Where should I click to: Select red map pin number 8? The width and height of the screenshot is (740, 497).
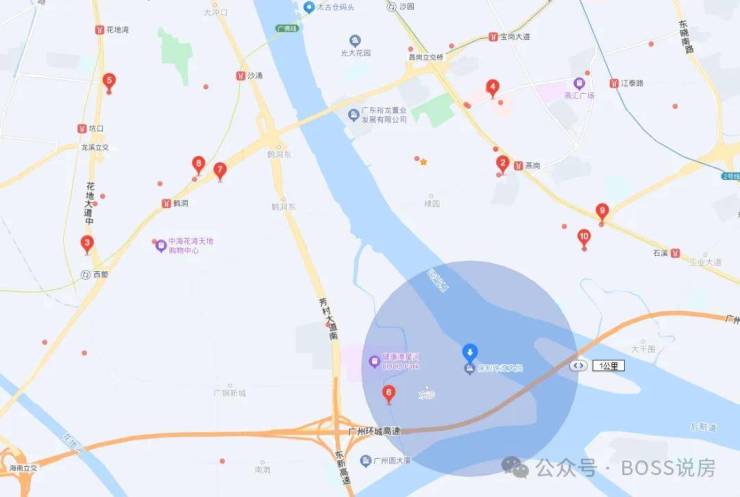[198, 165]
